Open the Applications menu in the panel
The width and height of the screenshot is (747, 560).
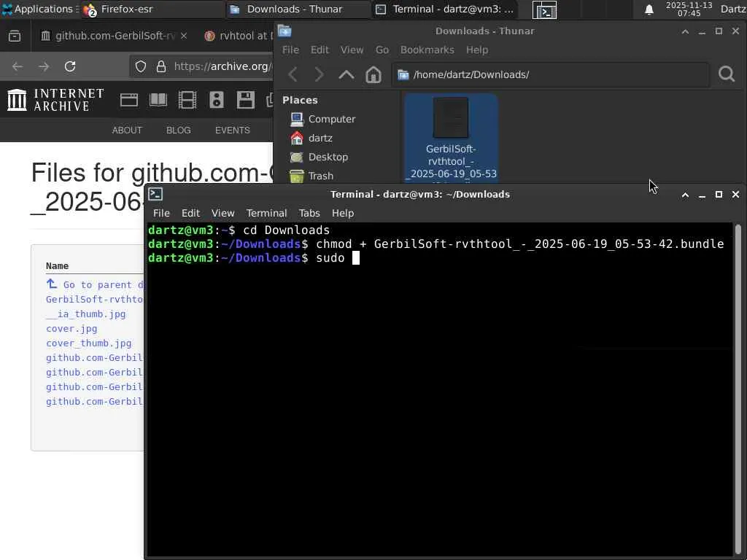click(40, 9)
